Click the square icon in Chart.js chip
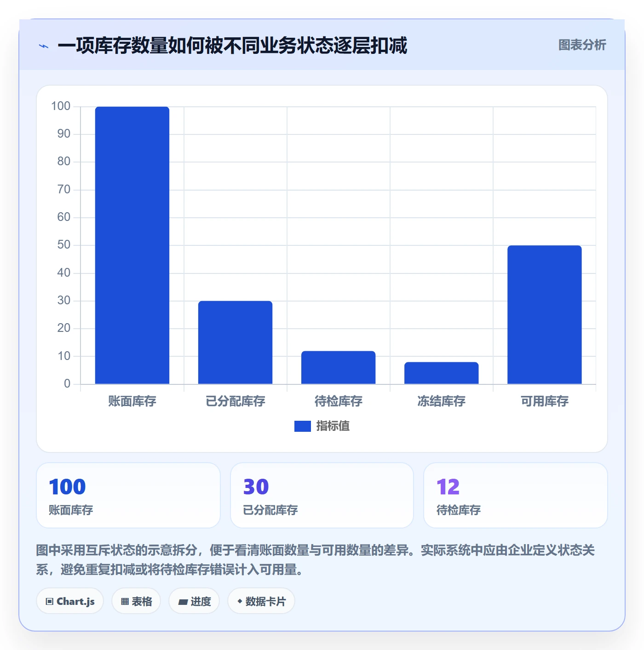Viewport: 644px width, 650px height. click(x=50, y=602)
